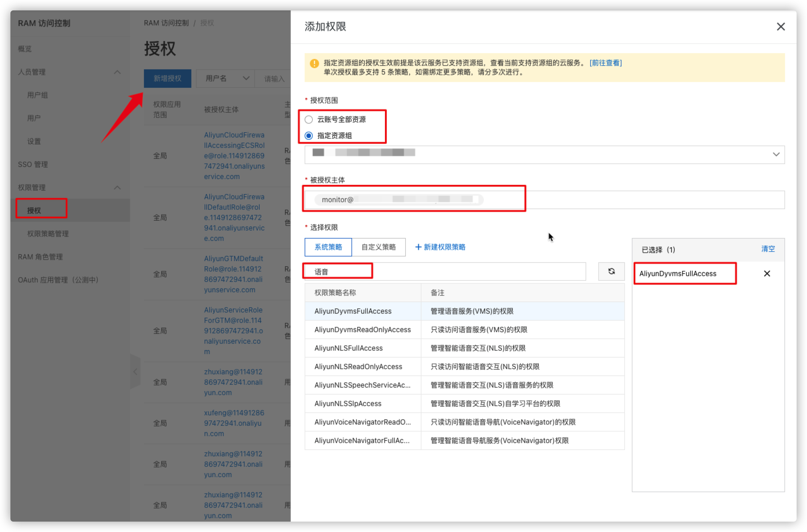Image resolution: width=807 pixels, height=532 pixels.
Task: Open the AliyunCloudFirewallDefaultRole principal link
Action: click(x=234, y=217)
